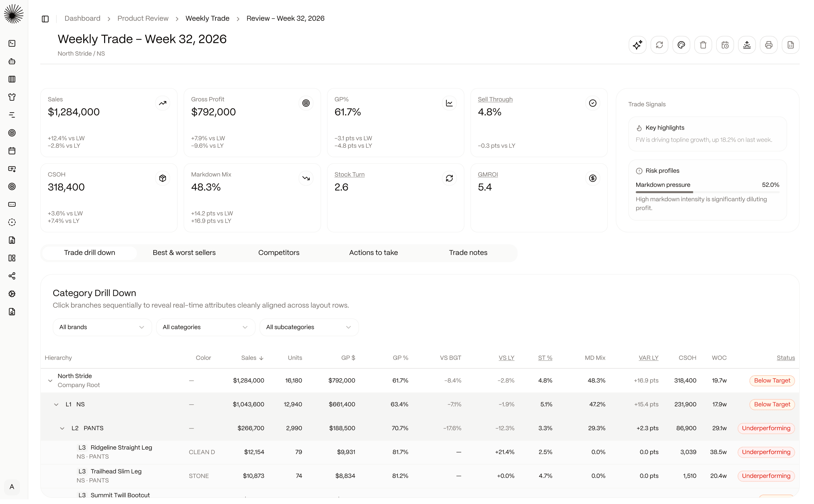Viewport: 814px width, 504px height.
Task: Collapse the L2 PANTS branch chevron
Action: coord(62,428)
